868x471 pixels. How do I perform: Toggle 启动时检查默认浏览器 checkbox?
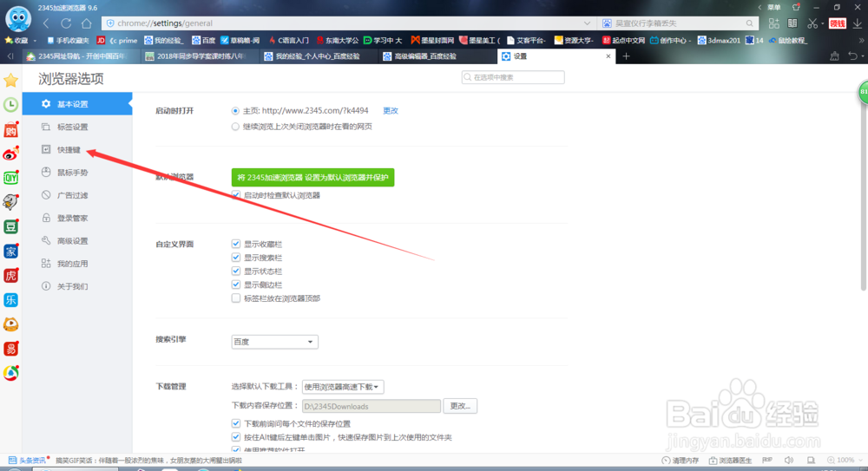pyautogui.click(x=236, y=195)
